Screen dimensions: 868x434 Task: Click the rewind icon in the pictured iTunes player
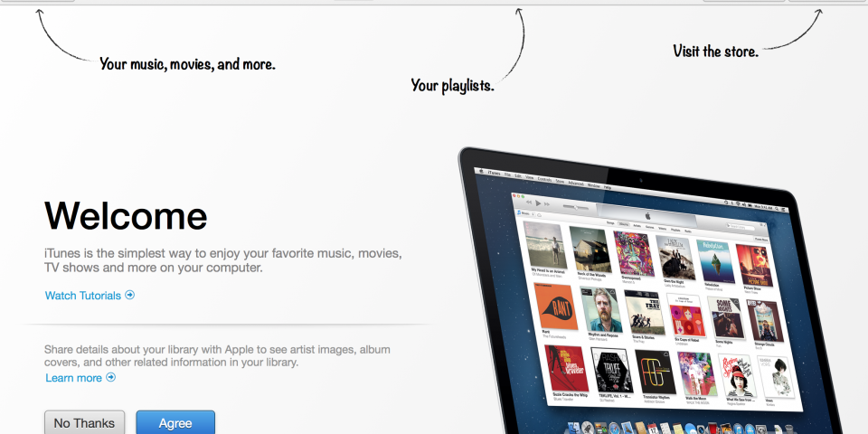[529, 202]
